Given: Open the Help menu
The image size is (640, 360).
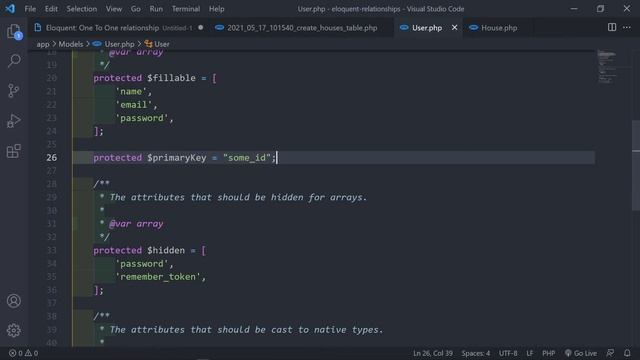Looking at the screenshot, I should [x=216, y=9].
